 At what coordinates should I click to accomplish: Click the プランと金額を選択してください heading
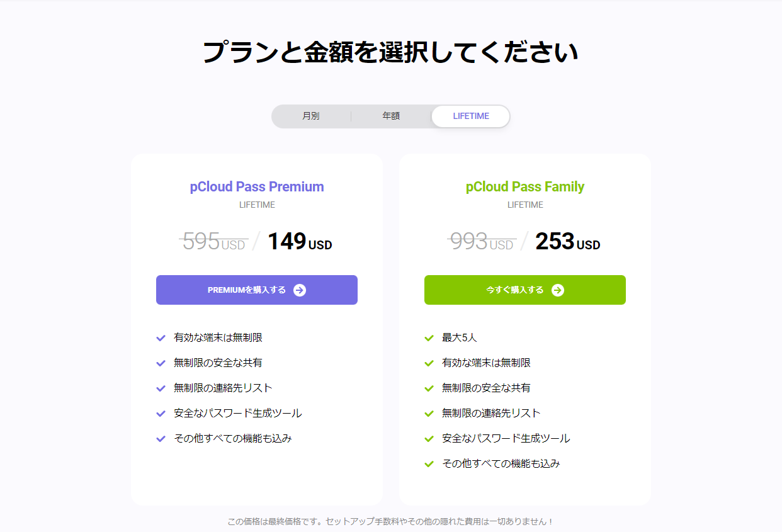point(390,52)
